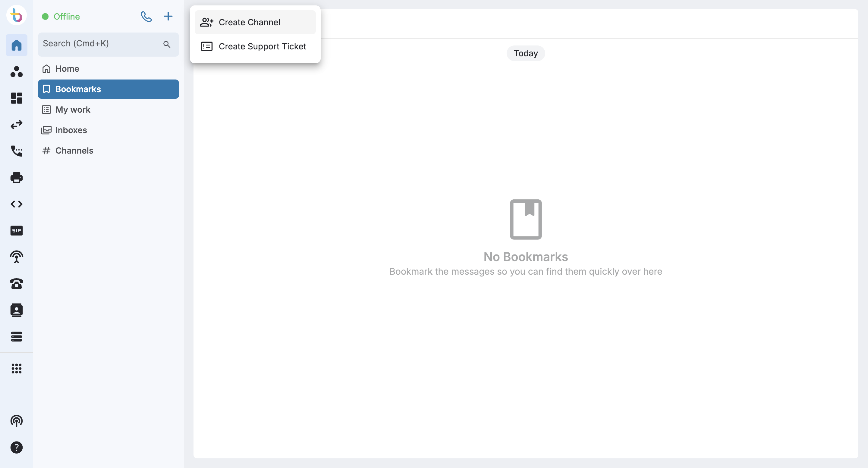Click the app logo at top of sidebar
868x468 pixels.
(x=16, y=15)
